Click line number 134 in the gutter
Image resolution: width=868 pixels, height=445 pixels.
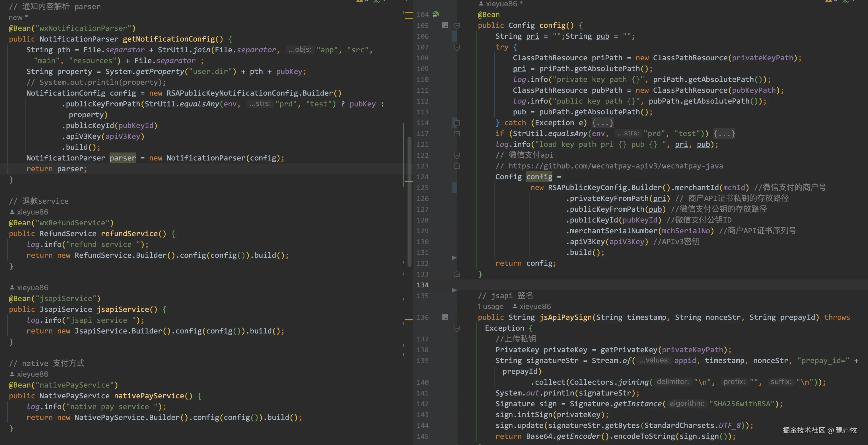click(423, 285)
